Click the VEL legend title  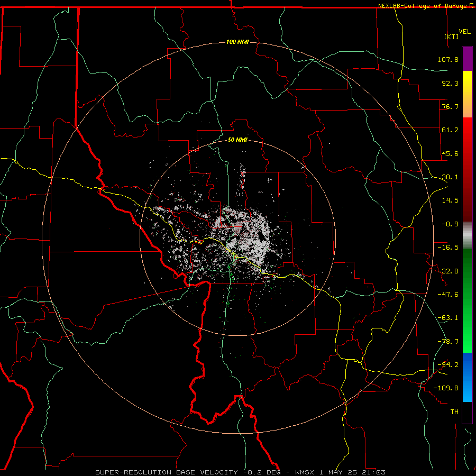[464, 32]
